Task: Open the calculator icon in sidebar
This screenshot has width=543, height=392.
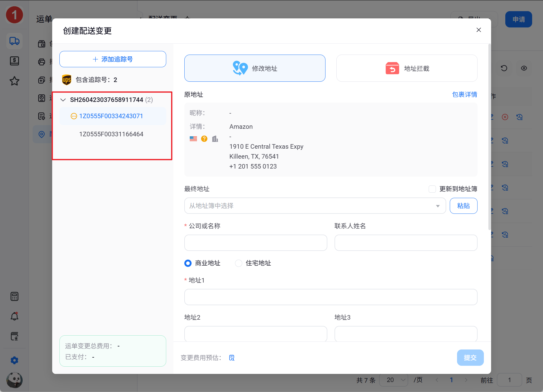Action: [x=14, y=296]
